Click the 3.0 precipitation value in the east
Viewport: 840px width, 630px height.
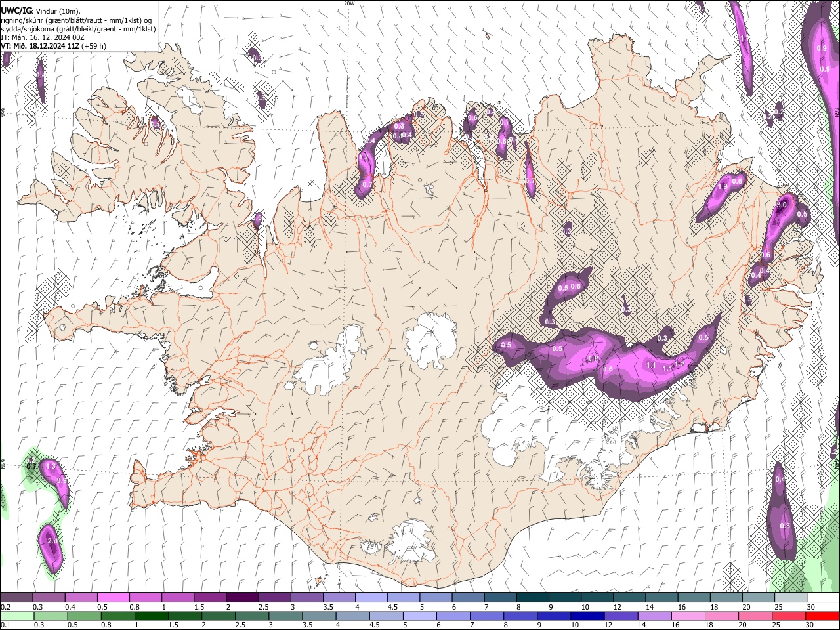[x=781, y=205]
